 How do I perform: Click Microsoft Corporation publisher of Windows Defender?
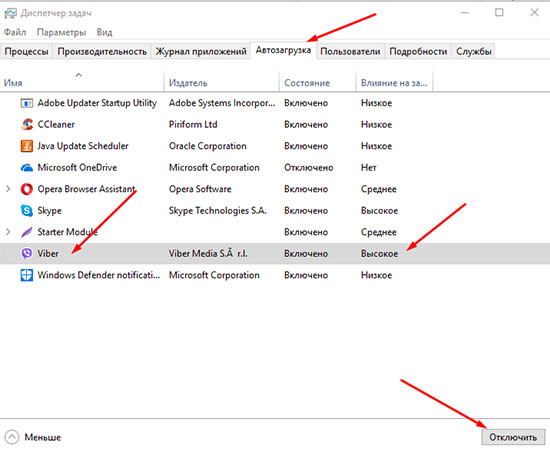214,275
